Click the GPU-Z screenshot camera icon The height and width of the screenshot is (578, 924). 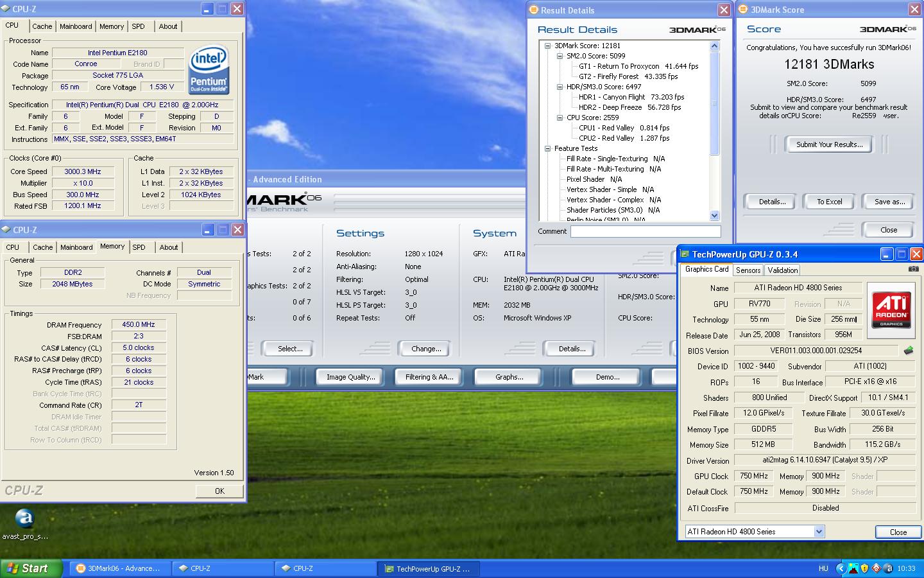pos(913,269)
